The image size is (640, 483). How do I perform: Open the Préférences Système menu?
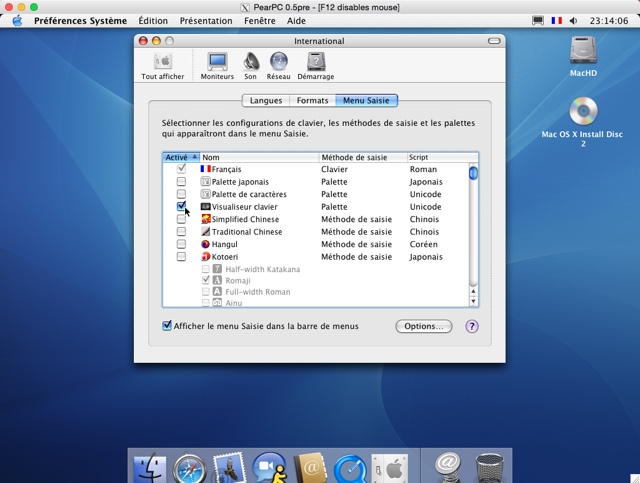(x=80, y=20)
